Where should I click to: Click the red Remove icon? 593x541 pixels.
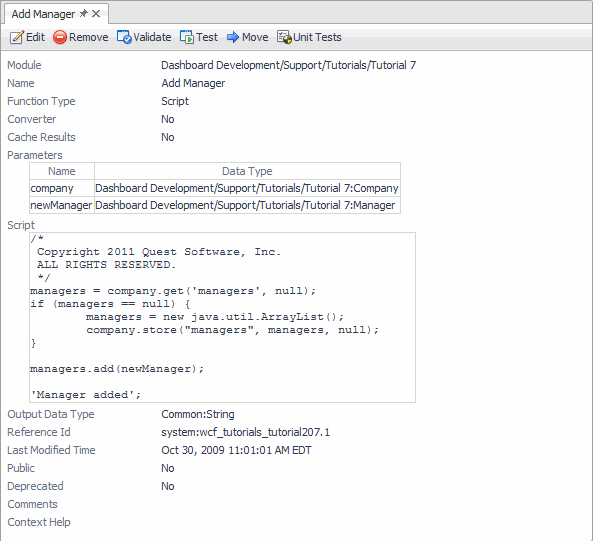pyautogui.click(x=60, y=37)
